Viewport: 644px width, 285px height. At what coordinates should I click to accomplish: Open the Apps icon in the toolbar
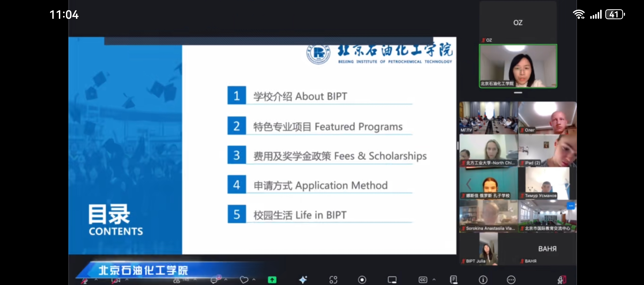click(x=333, y=280)
